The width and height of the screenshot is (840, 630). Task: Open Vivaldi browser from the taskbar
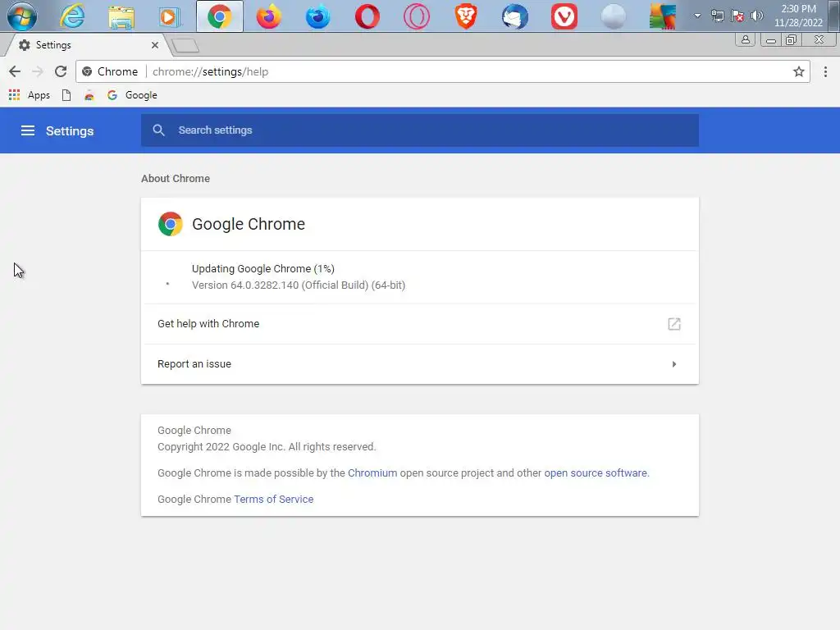pyautogui.click(x=564, y=16)
